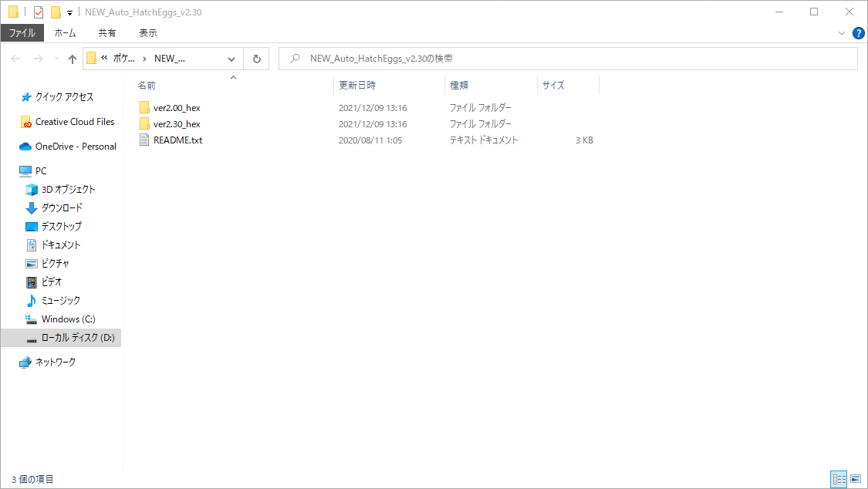Open the ver2.30_hex folder icon
Image resolution: width=868 pixels, height=489 pixels.
tap(144, 124)
